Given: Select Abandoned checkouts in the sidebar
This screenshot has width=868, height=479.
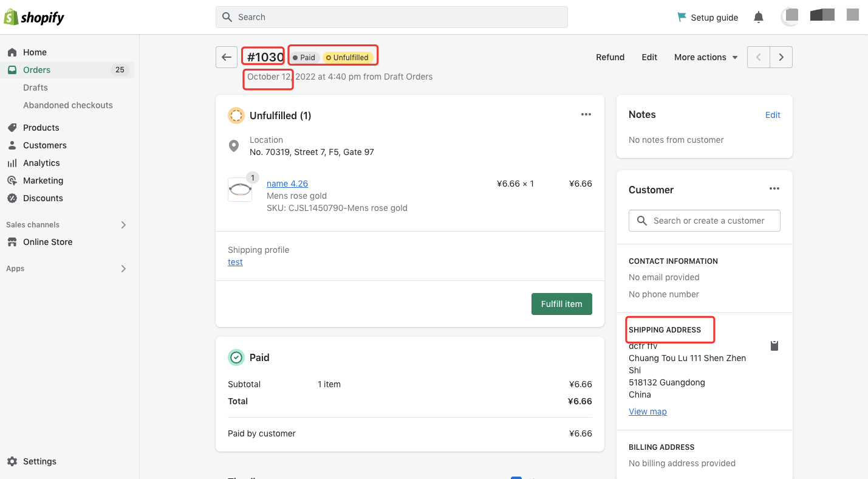Looking at the screenshot, I should (x=68, y=105).
